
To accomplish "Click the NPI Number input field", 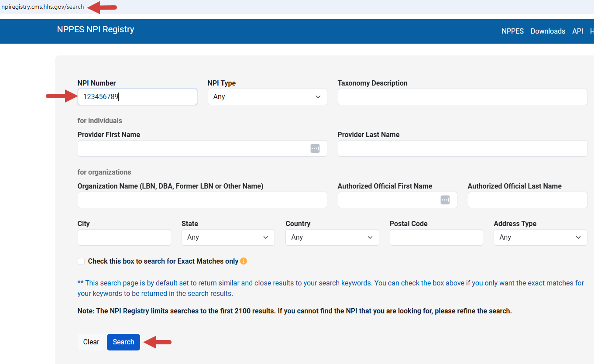I will click(x=137, y=96).
